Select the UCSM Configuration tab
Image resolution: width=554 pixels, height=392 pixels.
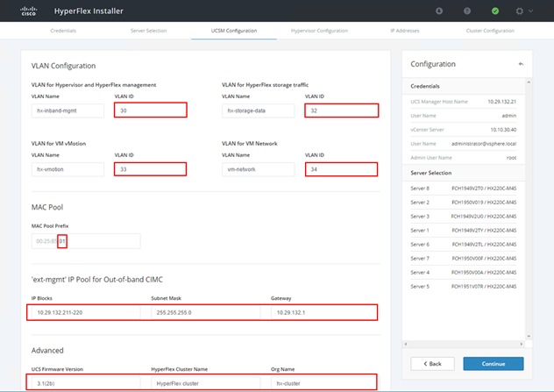click(234, 31)
